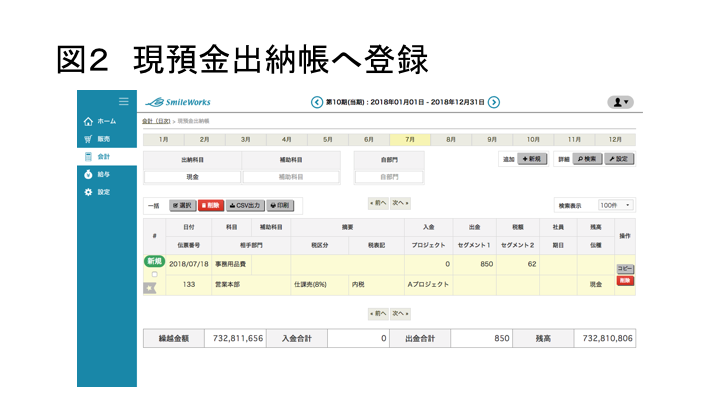Select the 4月 tab
The height and width of the screenshot is (405, 720).
click(x=287, y=140)
